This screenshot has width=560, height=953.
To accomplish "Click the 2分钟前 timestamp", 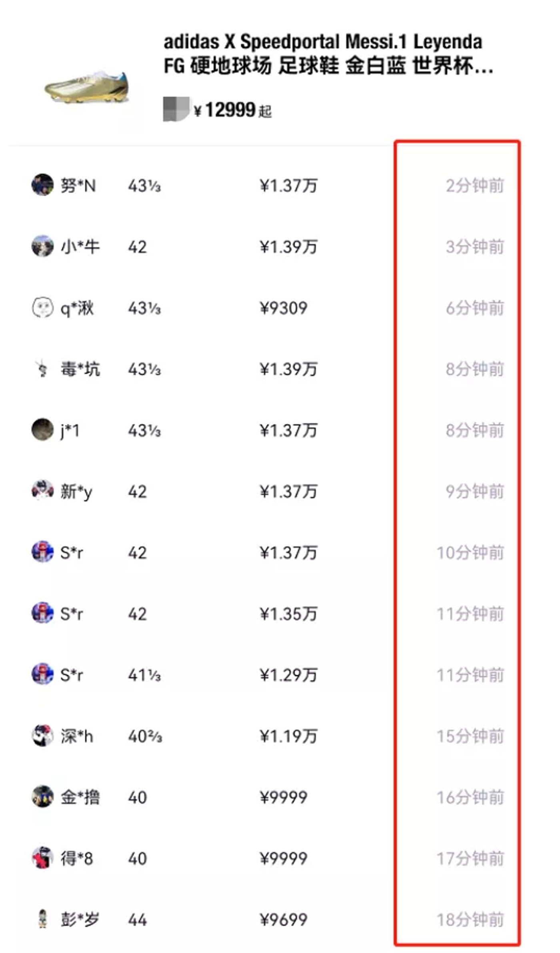I will click(475, 186).
